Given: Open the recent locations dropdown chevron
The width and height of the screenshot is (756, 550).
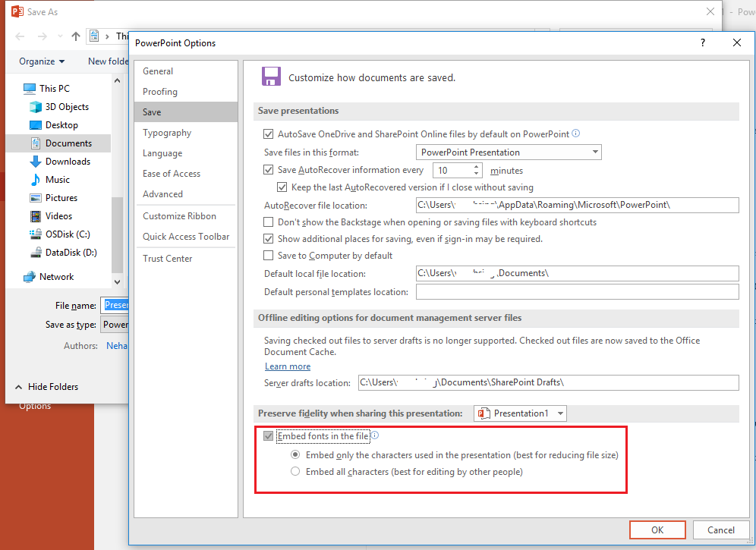Looking at the screenshot, I should [x=60, y=36].
